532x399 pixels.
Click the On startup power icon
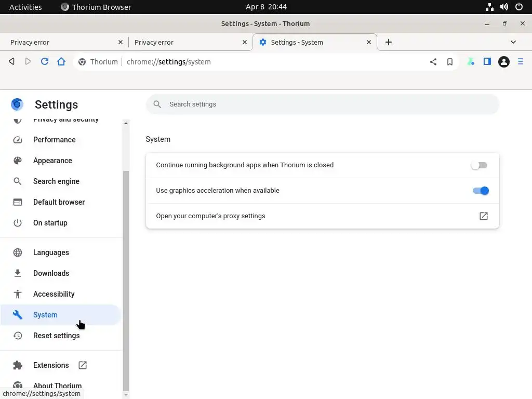coord(18,223)
